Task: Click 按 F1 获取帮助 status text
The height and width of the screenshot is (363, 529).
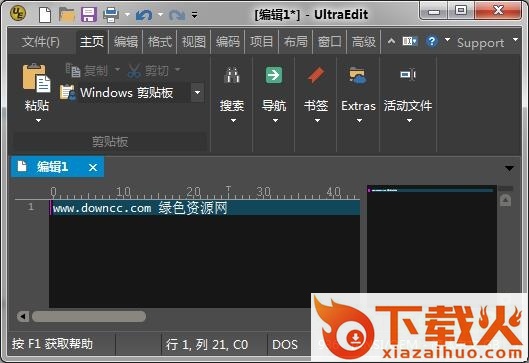Action: point(52,344)
